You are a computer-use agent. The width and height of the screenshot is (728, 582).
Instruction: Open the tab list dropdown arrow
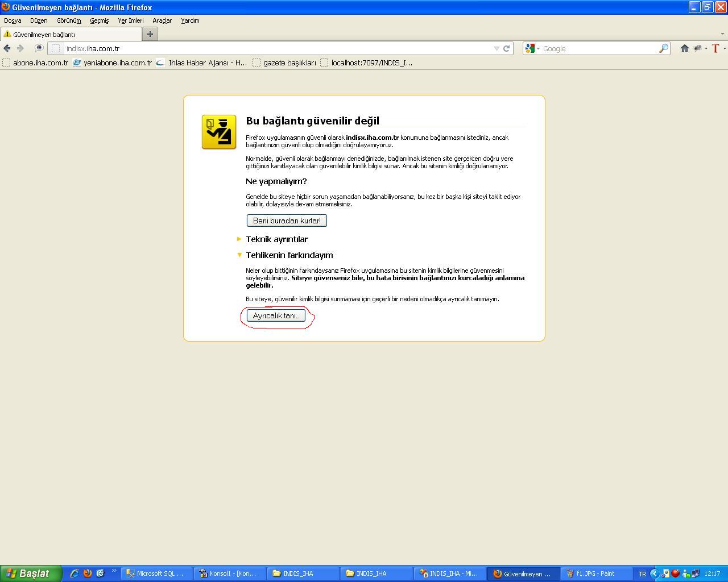tap(722, 34)
